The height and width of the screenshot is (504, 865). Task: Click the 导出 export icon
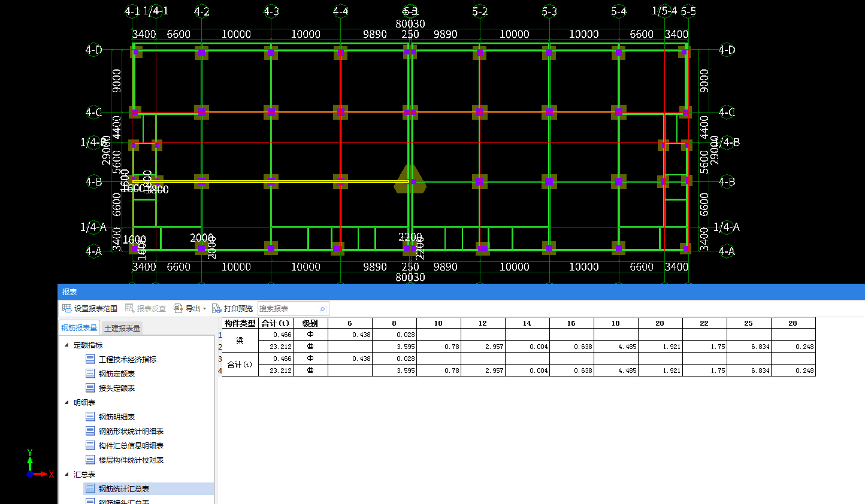[178, 308]
